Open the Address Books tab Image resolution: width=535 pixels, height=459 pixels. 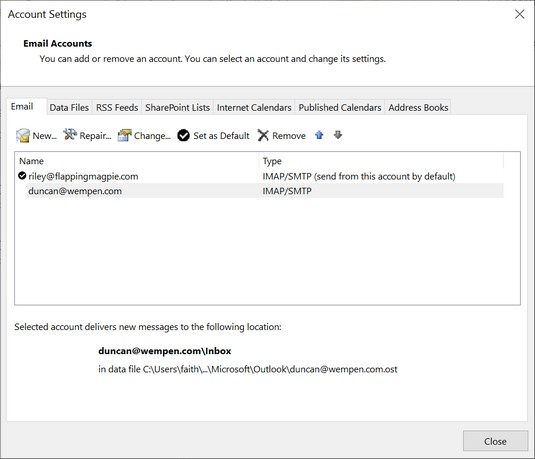(418, 107)
